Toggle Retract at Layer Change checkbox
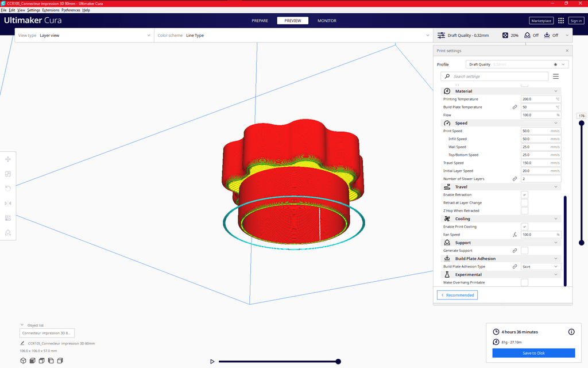Image resolution: width=588 pixels, height=368 pixels. 525,203
